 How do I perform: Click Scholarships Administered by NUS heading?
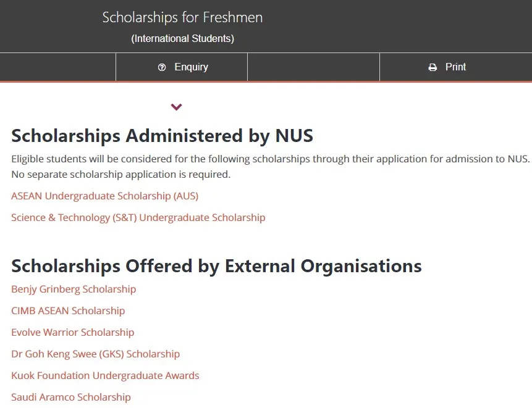point(162,135)
